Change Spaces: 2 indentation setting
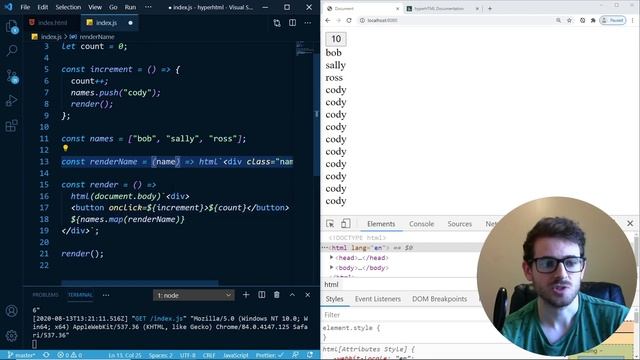Viewport: 640px width, 360px height. pos(160,355)
